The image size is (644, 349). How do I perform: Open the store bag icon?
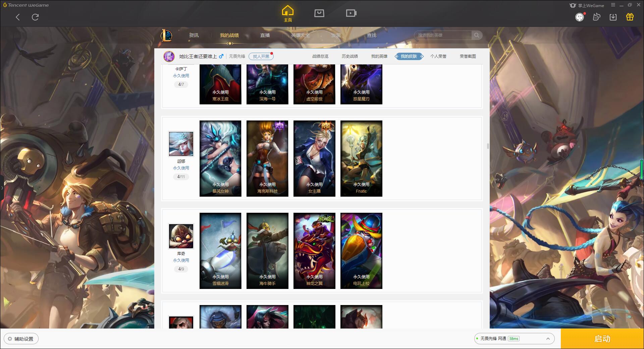(319, 13)
